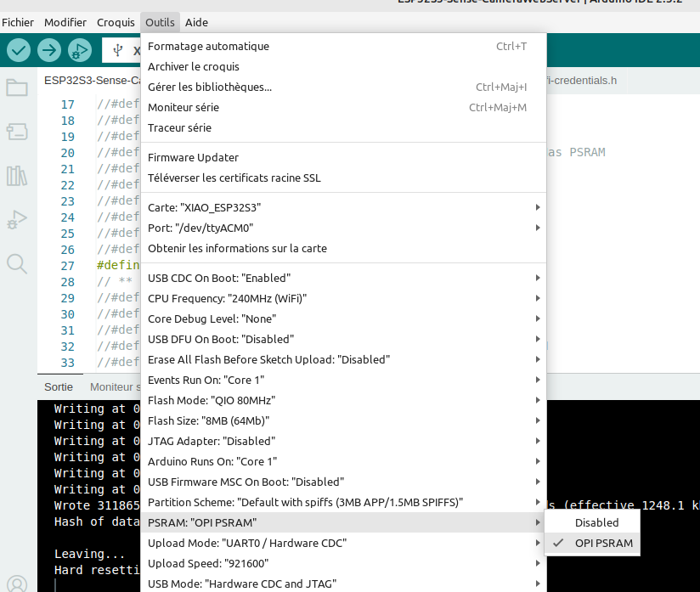
Task: Open the Croquis menu
Action: pyautogui.click(x=116, y=22)
